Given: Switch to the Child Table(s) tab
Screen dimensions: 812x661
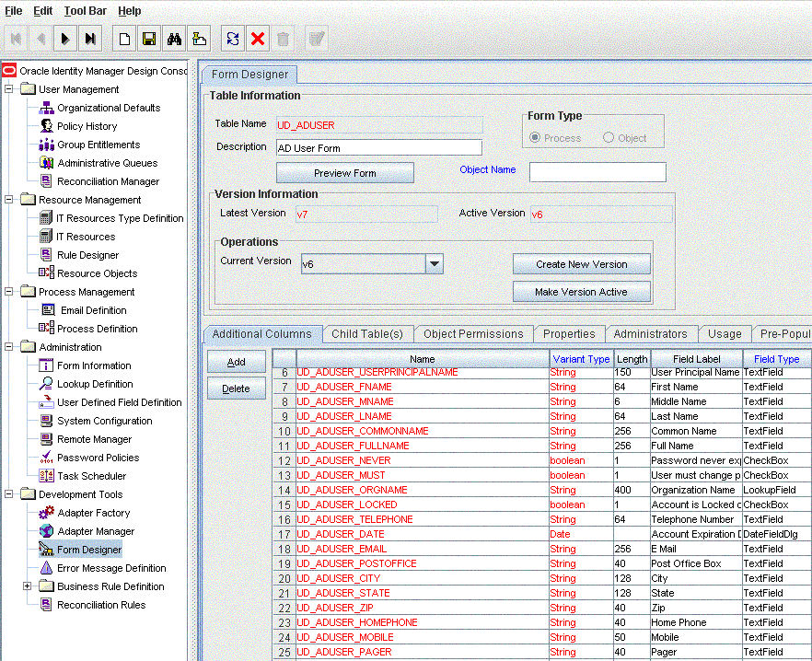Looking at the screenshot, I should (x=367, y=334).
